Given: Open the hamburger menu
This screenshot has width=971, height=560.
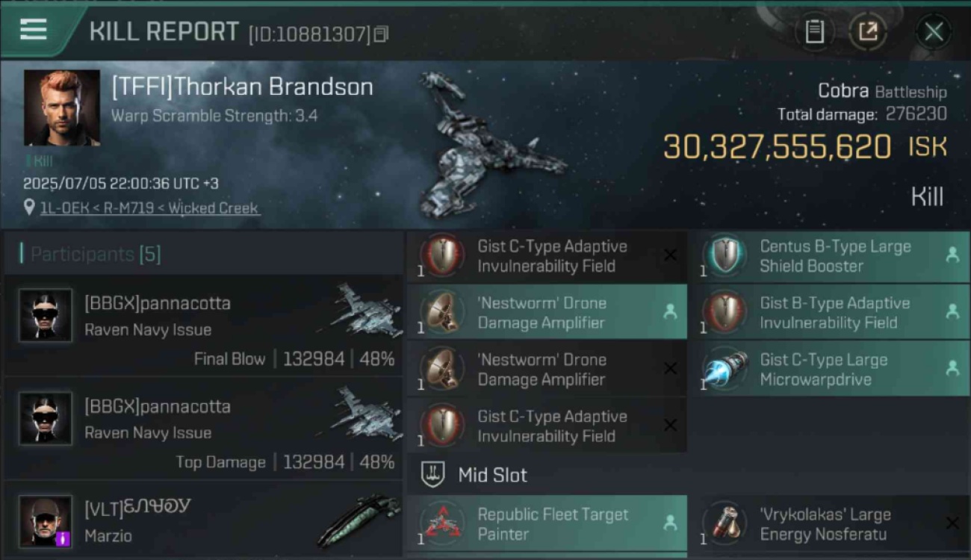Looking at the screenshot, I should (x=34, y=30).
